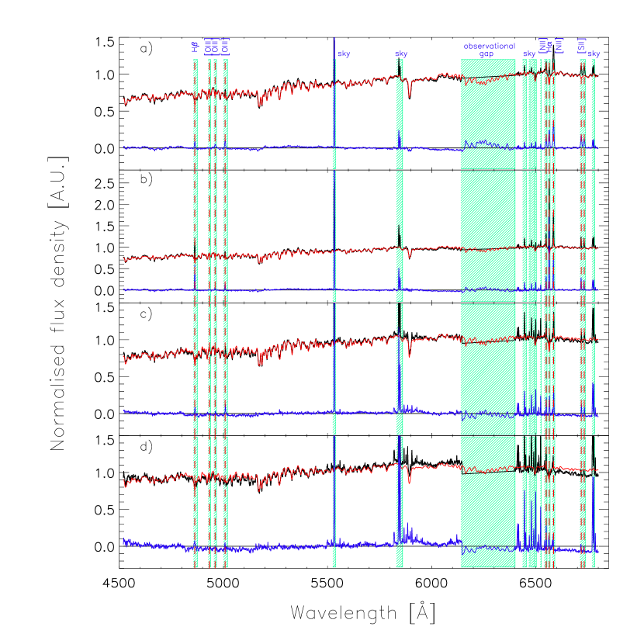Click the sky label right of [SII]

(x=594, y=54)
